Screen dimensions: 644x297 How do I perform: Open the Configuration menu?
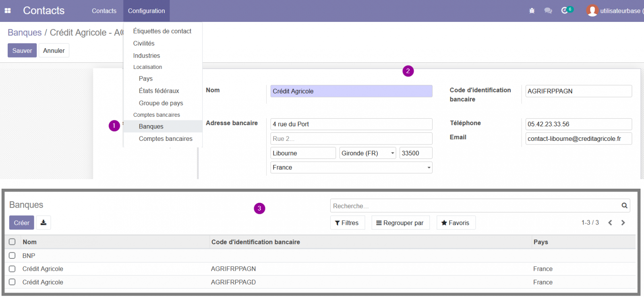click(x=146, y=11)
